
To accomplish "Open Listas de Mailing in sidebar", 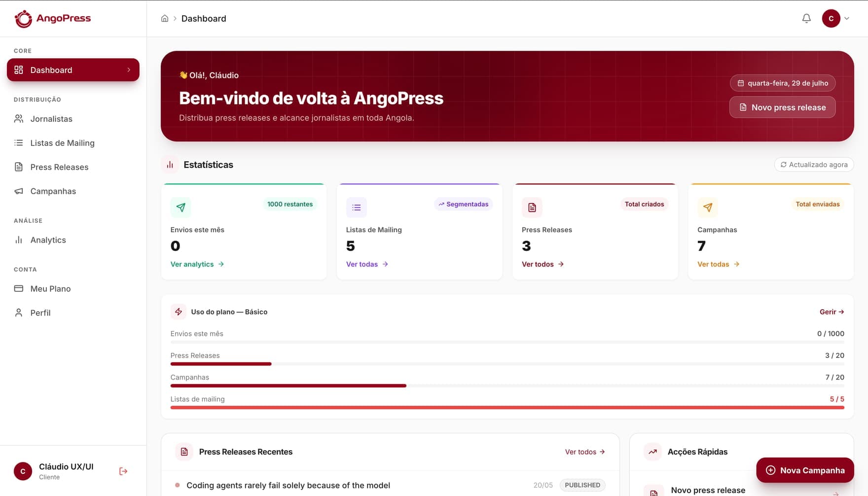I will (x=73, y=142).
